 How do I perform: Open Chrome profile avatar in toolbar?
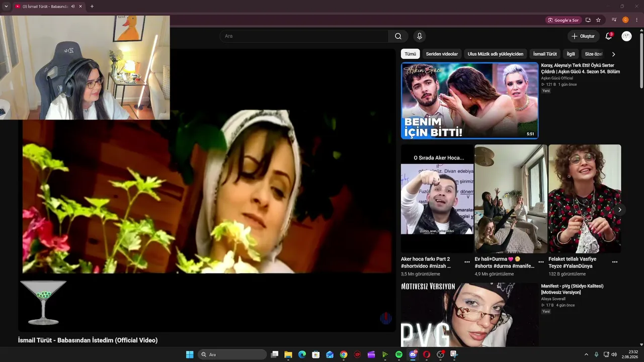click(625, 20)
